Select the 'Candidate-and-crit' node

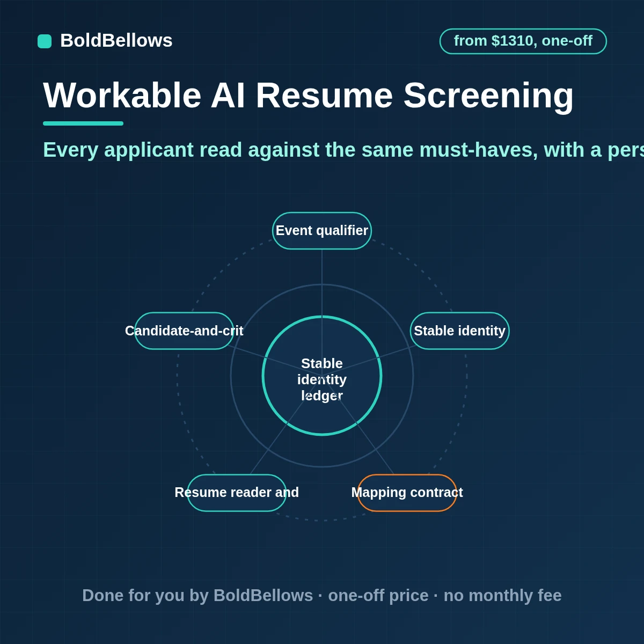[184, 331]
